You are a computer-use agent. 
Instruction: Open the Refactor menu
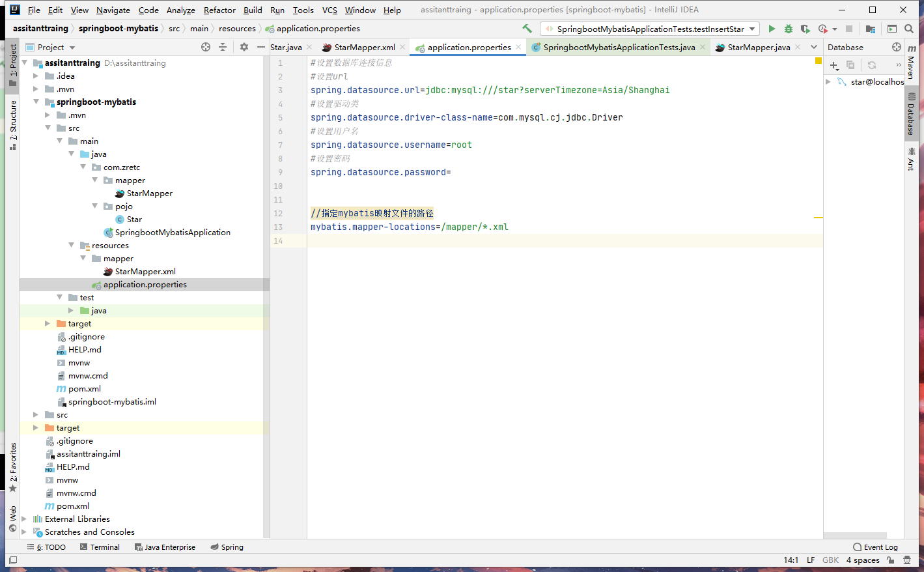(219, 10)
